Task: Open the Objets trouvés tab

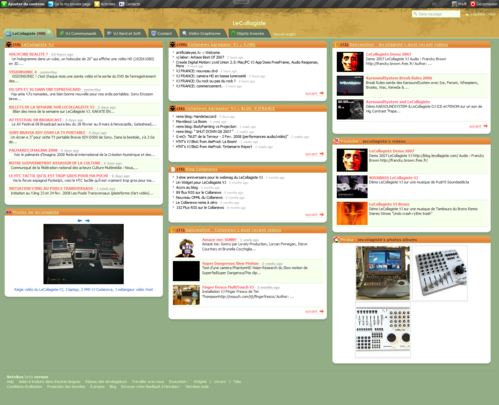Action: pyautogui.click(x=249, y=33)
